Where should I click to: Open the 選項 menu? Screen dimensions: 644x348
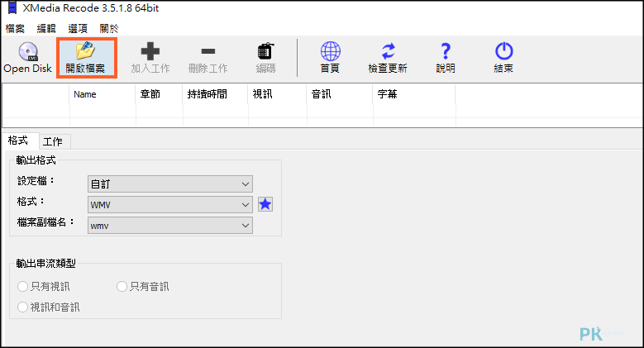tap(78, 28)
